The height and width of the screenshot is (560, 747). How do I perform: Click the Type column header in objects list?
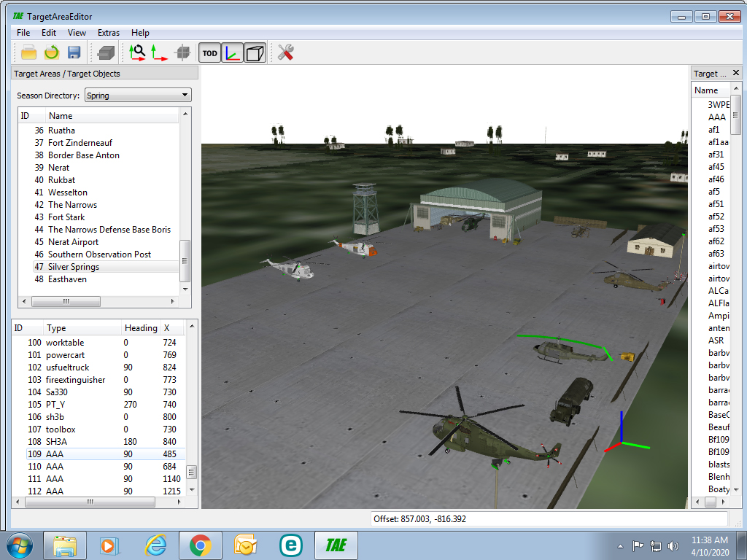(x=82, y=328)
